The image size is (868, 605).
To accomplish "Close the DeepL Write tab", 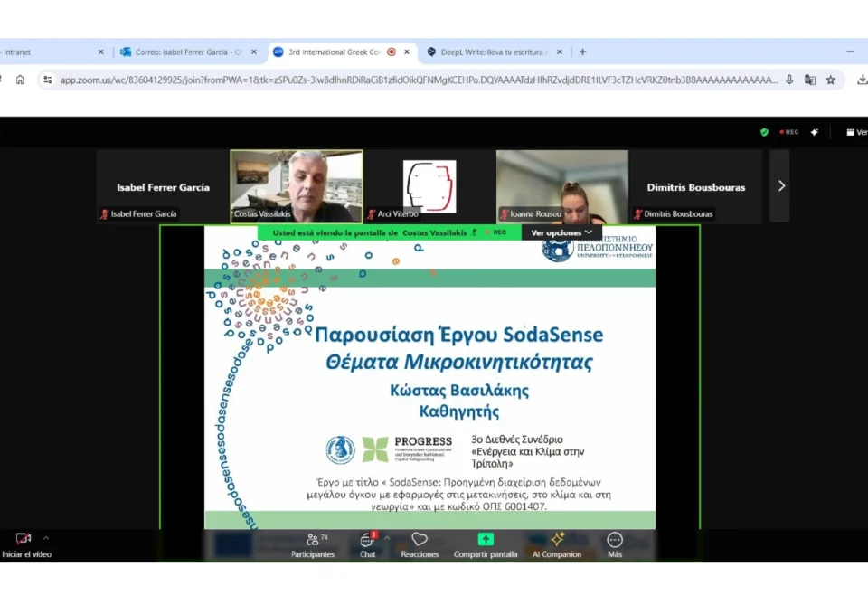I will (x=560, y=52).
